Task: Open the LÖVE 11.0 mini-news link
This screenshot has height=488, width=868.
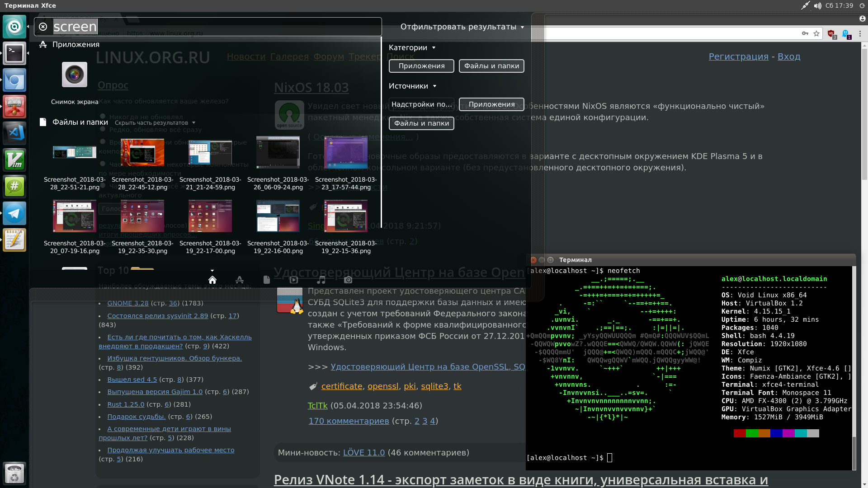Action: coord(364,453)
